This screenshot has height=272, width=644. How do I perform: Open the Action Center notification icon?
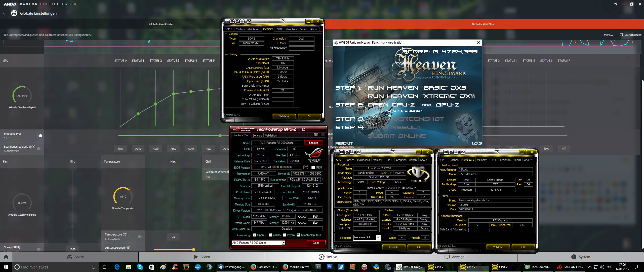pos(636,267)
